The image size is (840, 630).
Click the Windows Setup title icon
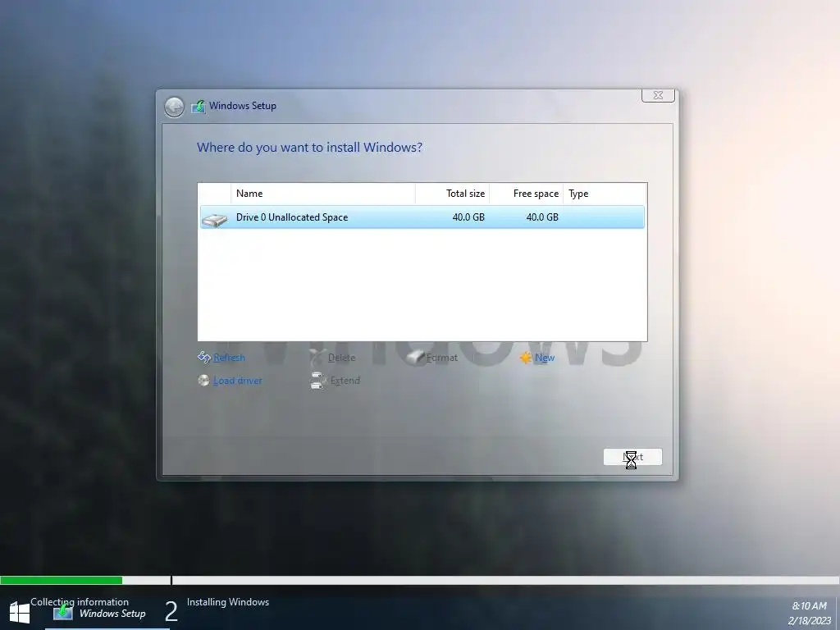[199, 106]
